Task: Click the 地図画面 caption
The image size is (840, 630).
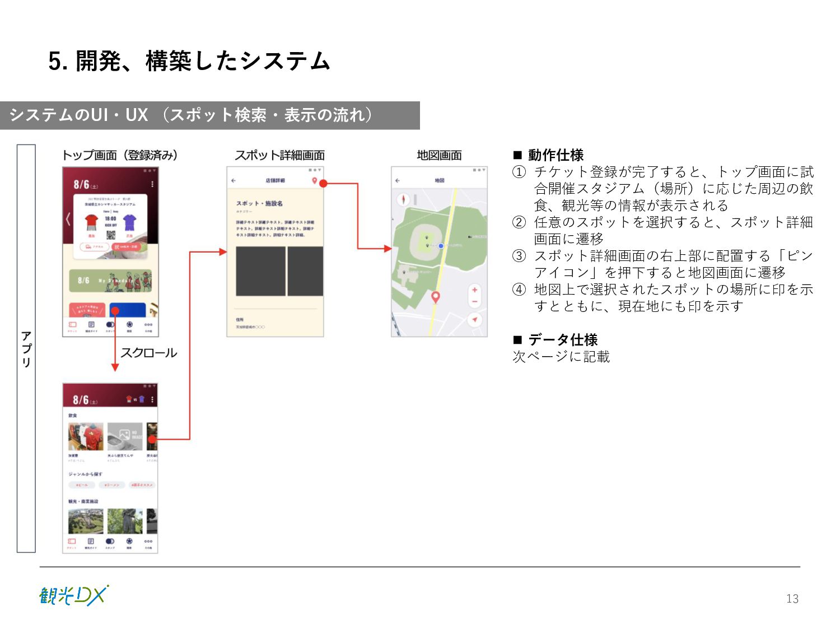Action: pyautogui.click(x=439, y=155)
